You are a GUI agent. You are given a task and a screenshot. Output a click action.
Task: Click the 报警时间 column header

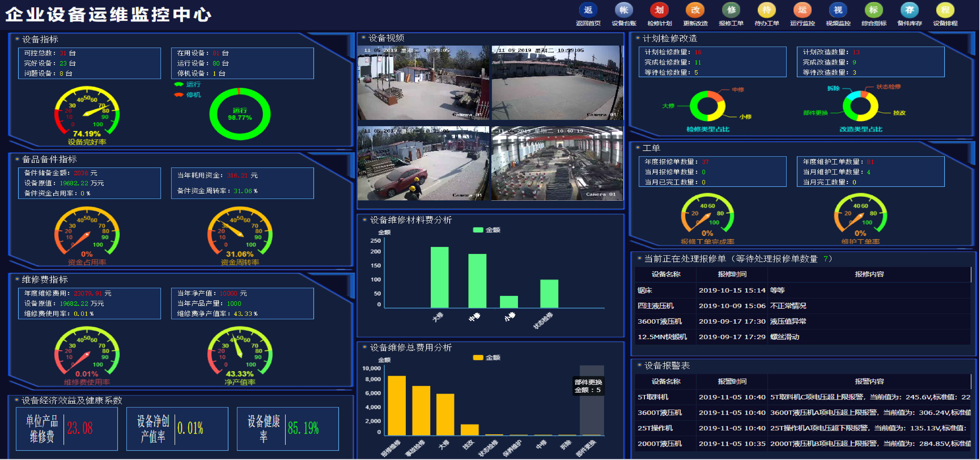[x=732, y=382]
